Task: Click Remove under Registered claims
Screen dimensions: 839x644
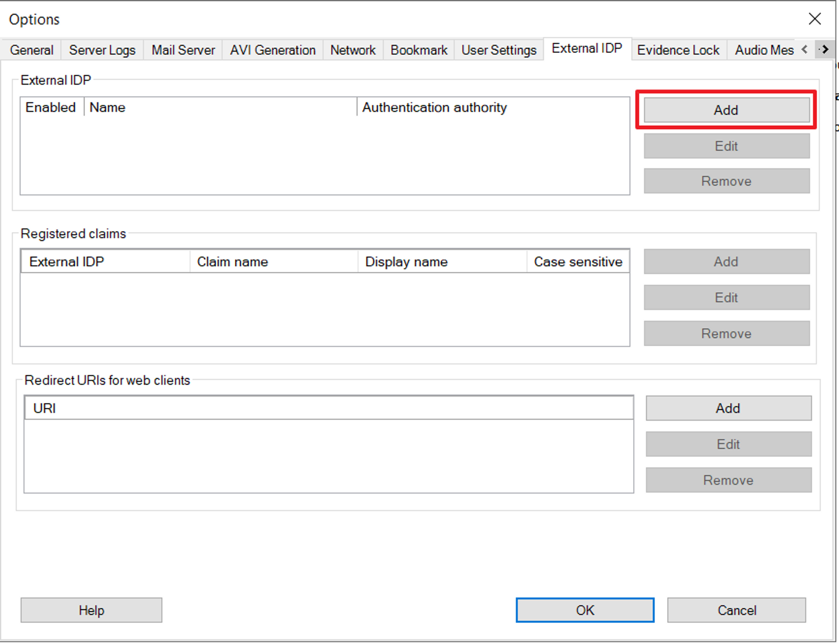Action: (726, 333)
